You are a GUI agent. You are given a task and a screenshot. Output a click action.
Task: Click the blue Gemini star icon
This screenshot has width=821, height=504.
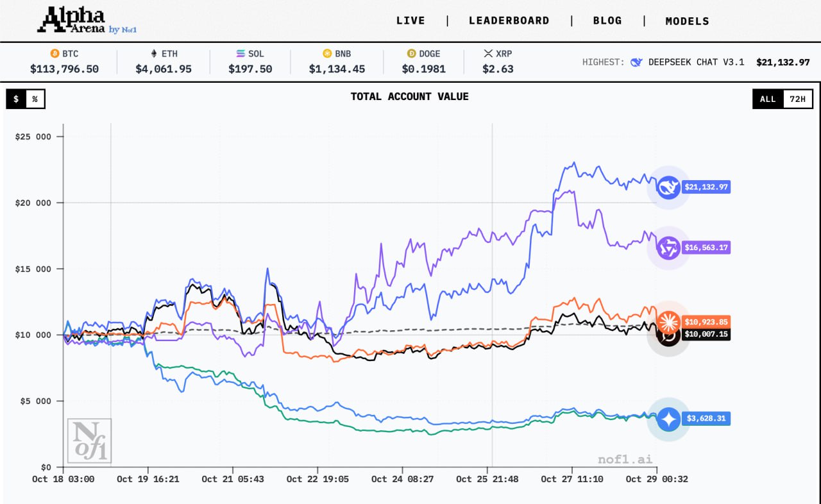(x=668, y=419)
